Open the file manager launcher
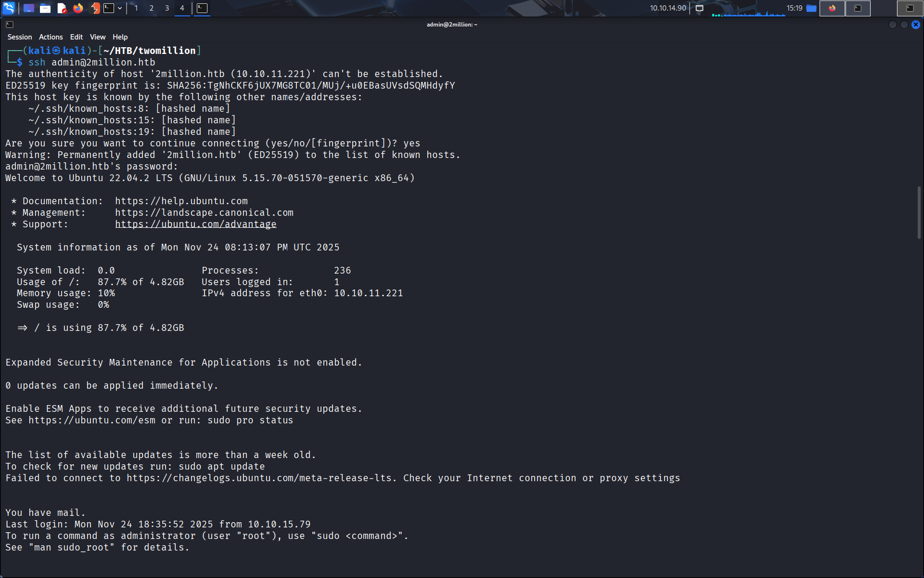 (x=45, y=8)
